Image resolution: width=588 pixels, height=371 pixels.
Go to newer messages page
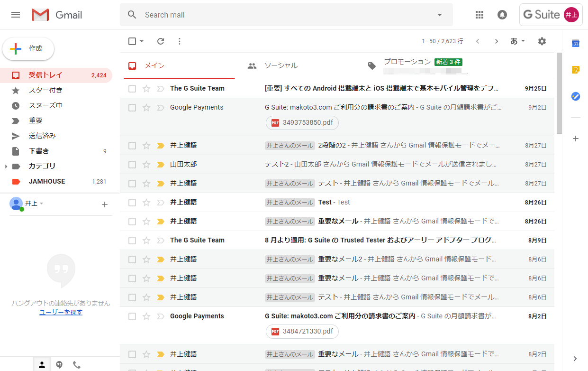click(478, 41)
